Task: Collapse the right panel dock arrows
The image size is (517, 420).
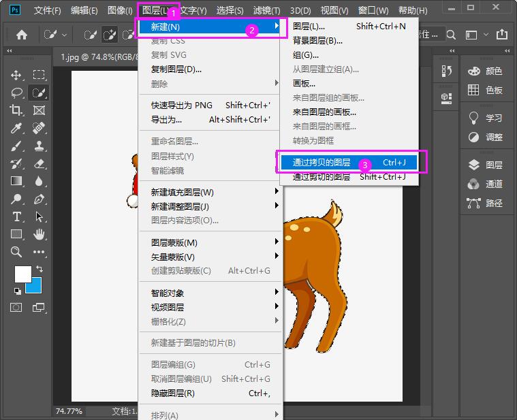Action: point(507,51)
